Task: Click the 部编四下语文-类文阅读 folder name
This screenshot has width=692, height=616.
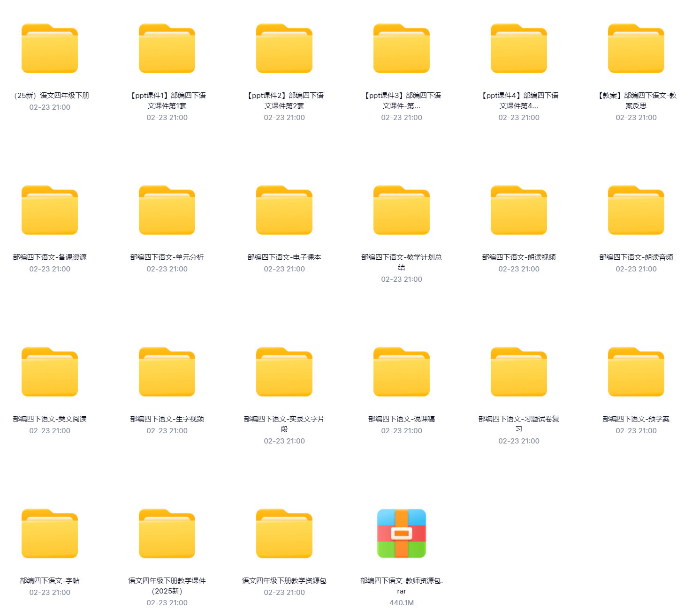Action: tap(50, 419)
